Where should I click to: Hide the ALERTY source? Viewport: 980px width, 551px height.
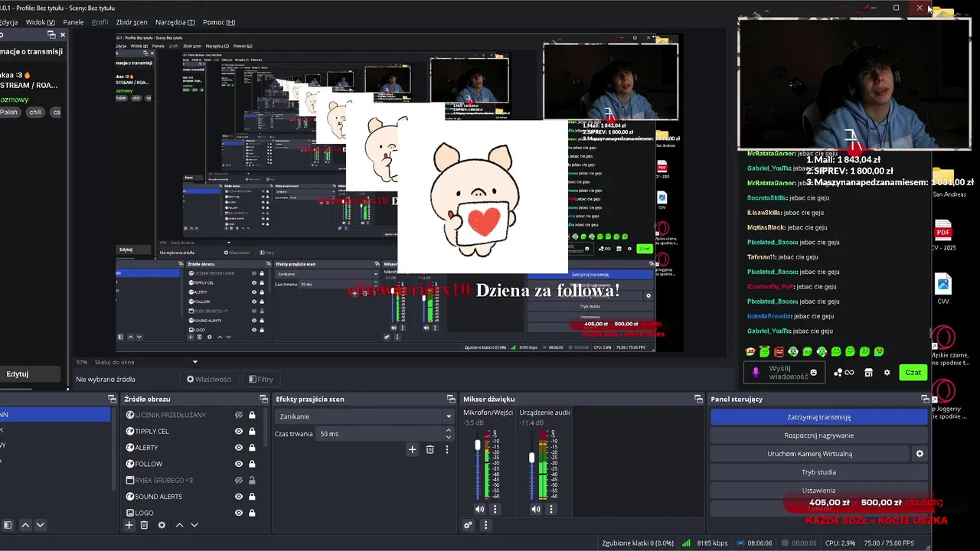[239, 448]
